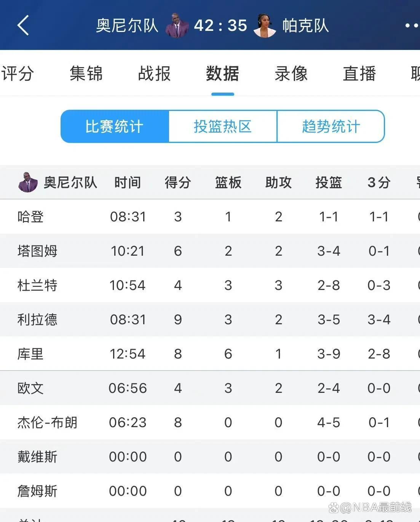Sort by the 得分 column header
This screenshot has width=420, height=522.
177,182
